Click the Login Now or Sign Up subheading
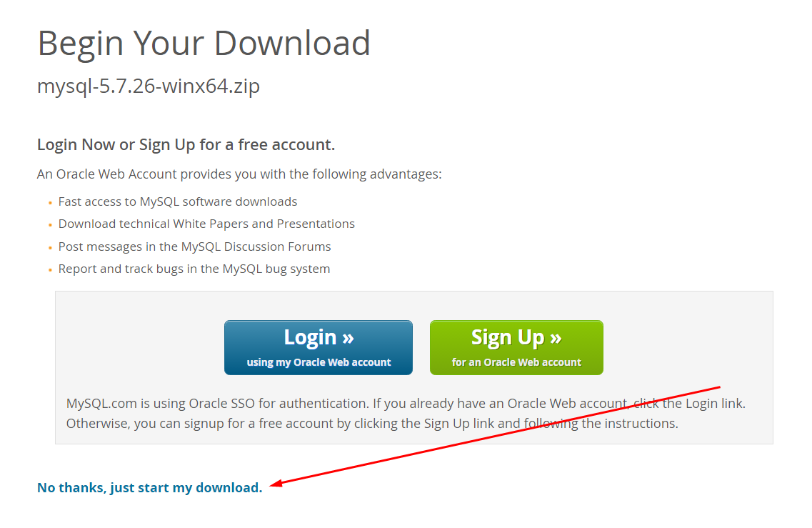Viewport: 812px width, 528px height. (186, 144)
